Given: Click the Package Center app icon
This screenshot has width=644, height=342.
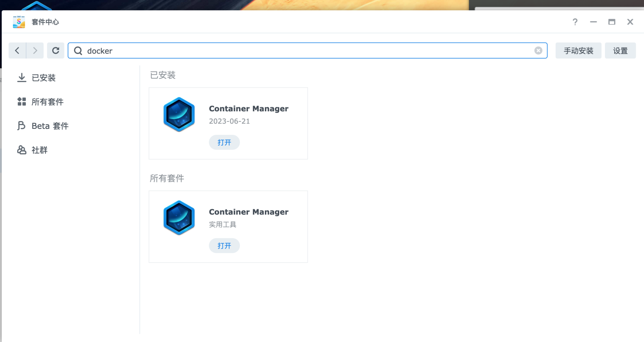Looking at the screenshot, I should [18, 21].
